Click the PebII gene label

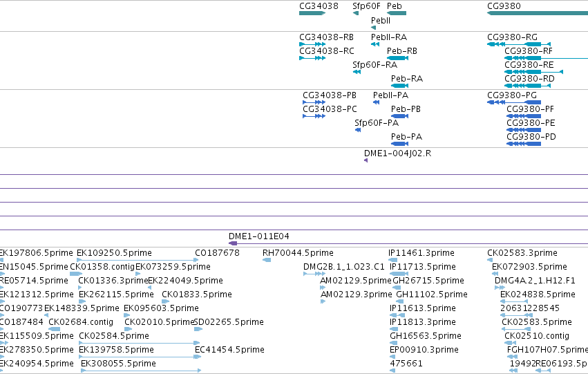381,21
